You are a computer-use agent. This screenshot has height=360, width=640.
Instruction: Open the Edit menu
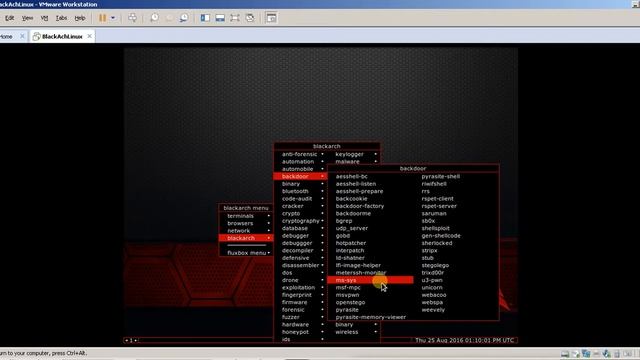coord(10,18)
